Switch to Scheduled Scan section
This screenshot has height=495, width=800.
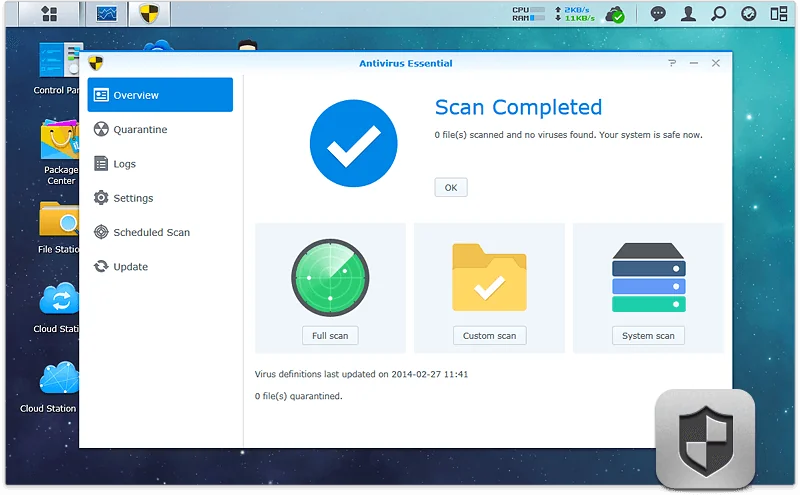click(x=160, y=232)
